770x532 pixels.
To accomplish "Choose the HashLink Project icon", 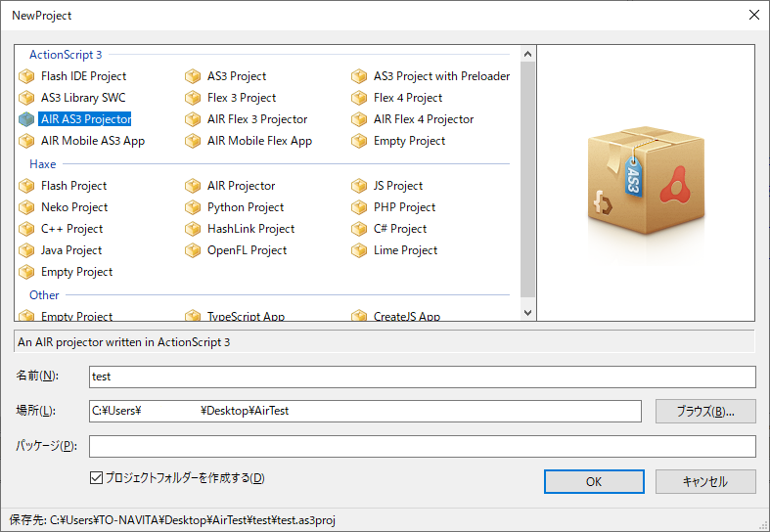I will tap(193, 229).
